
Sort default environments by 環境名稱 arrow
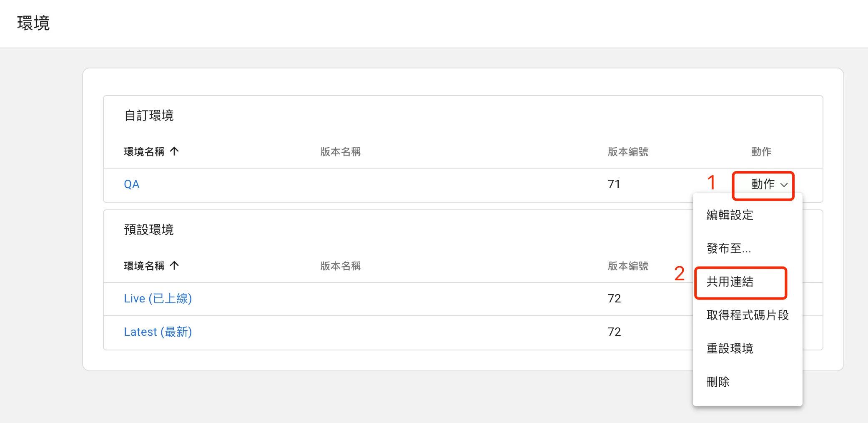[x=175, y=265]
